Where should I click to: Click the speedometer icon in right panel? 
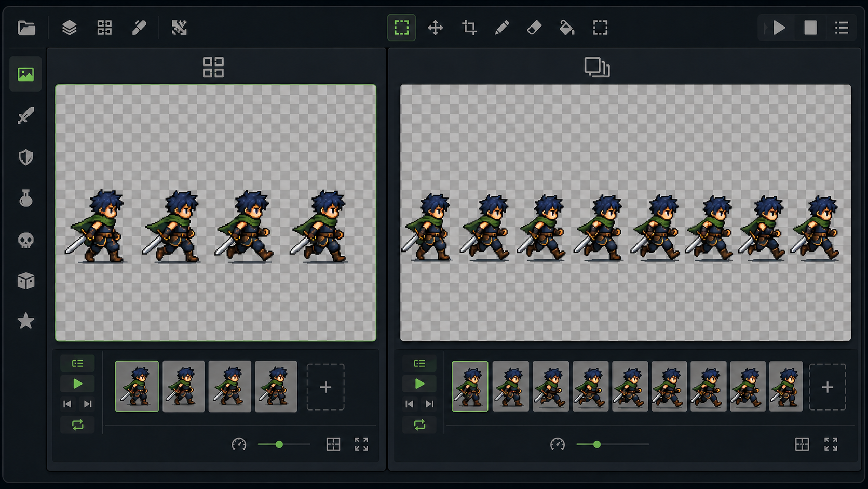[x=558, y=444]
